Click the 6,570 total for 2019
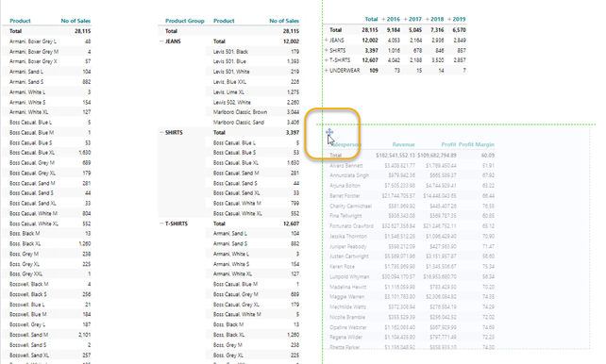Image resolution: width=606 pixels, height=364 pixels. click(x=460, y=30)
